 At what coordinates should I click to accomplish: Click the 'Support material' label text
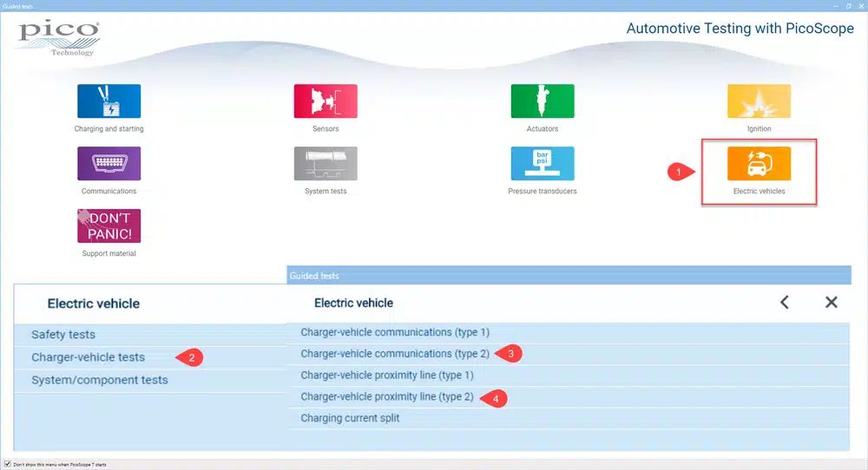[109, 254]
